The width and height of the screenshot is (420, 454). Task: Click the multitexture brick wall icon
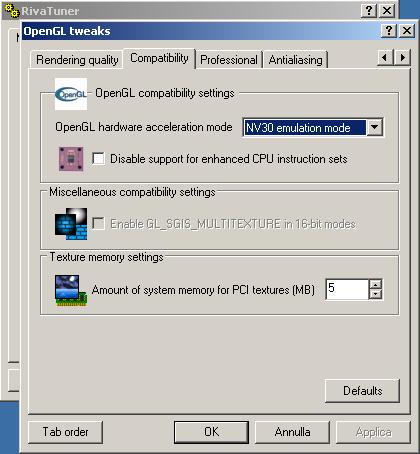click(71, 224)
